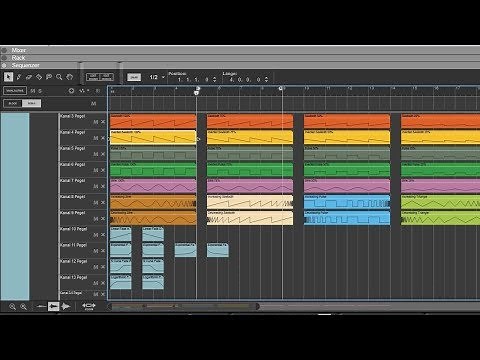Click the zoom out magnifier icon
The width and height of the screenshot is (480, 360).
click(12, 306)
